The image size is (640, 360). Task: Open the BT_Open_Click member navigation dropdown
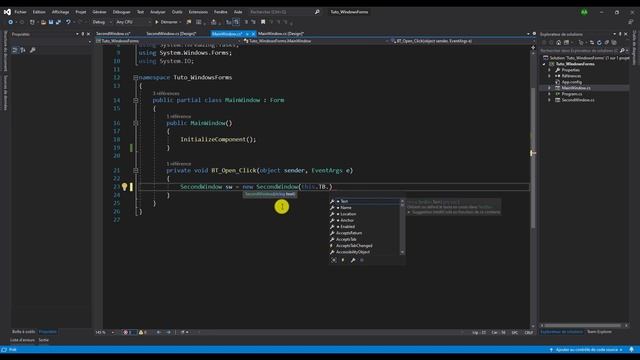461,41
